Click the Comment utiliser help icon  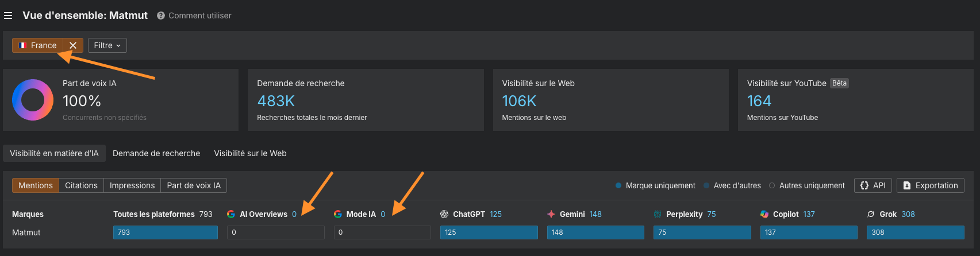[x=161, y=15]
